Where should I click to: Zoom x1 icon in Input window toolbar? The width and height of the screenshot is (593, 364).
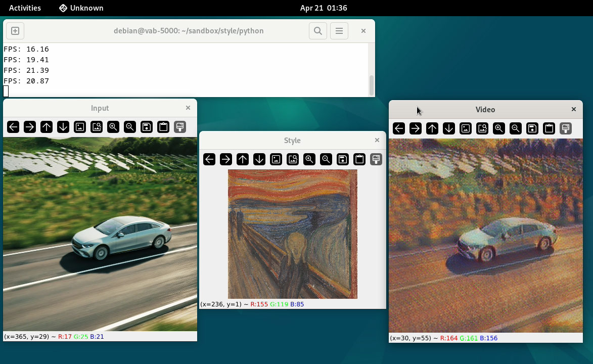coord(80,127)
